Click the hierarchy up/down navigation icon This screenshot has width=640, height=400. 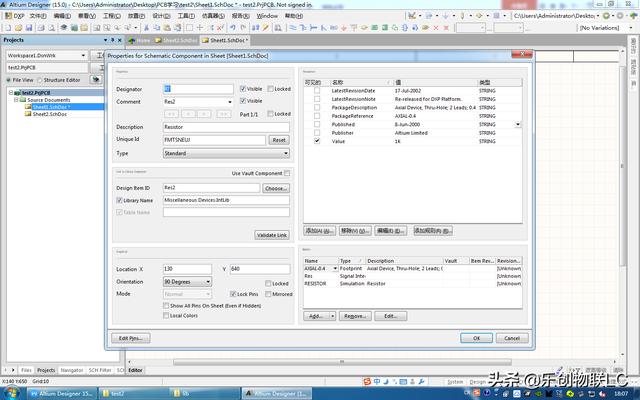click(256, 28)
